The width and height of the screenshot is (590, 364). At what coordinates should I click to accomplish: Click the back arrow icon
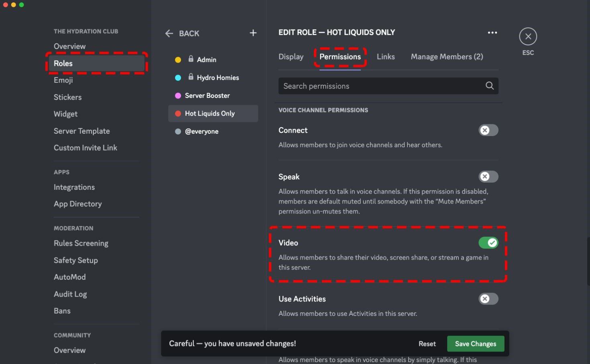169,34
